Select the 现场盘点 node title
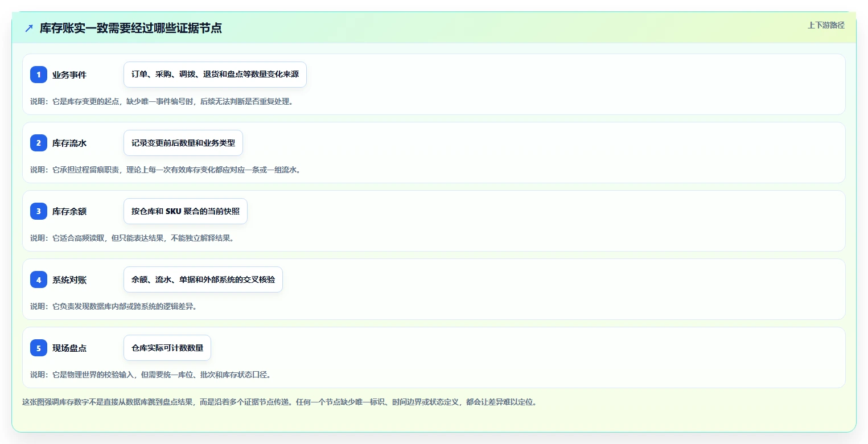This screenshot has width=868, height=444. pos(69,348)
